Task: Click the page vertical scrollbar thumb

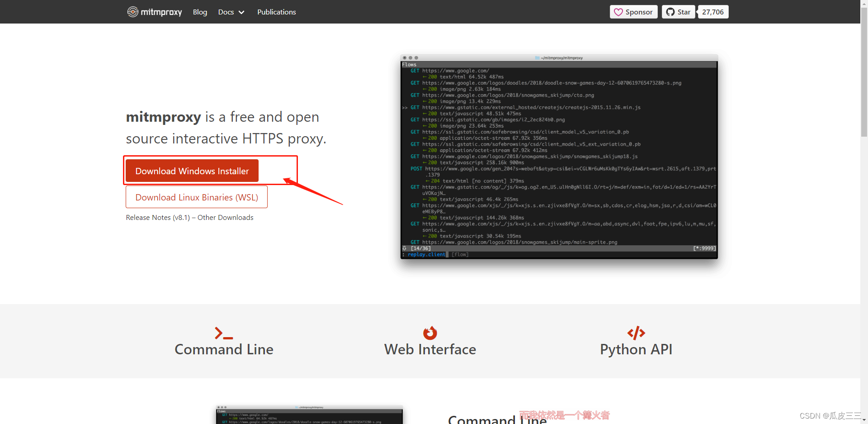Action: click(x=864, y=72)
